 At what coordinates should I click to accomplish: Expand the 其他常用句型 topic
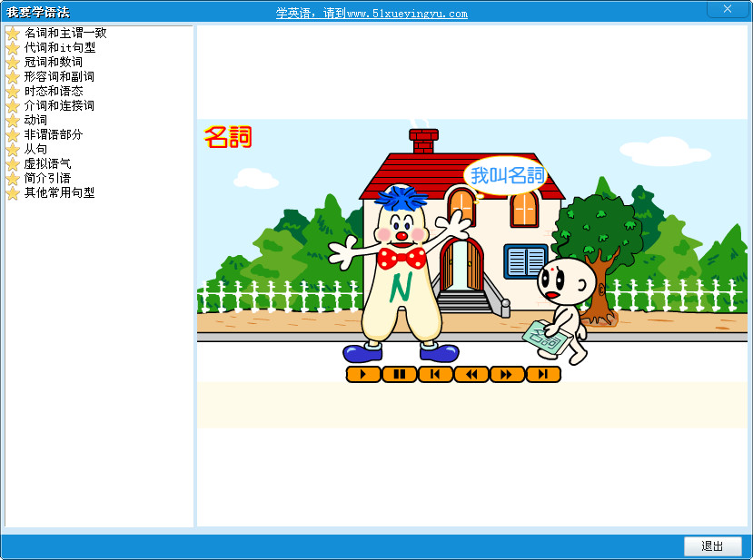tap(58, 193)
